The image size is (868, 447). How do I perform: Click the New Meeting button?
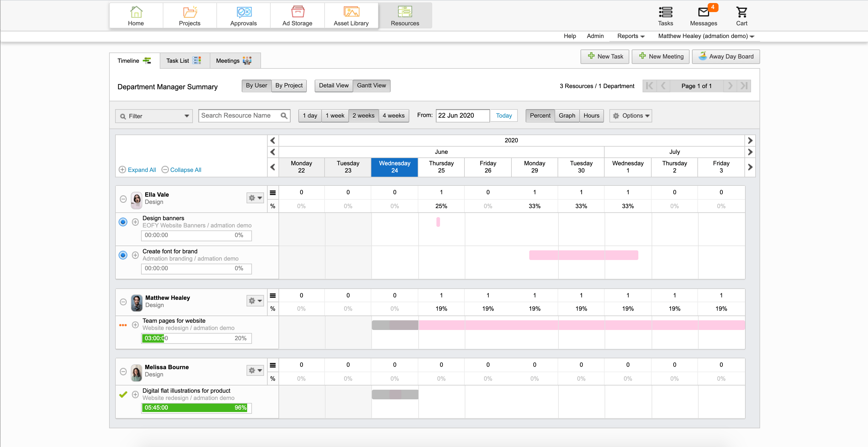[661, 57]
